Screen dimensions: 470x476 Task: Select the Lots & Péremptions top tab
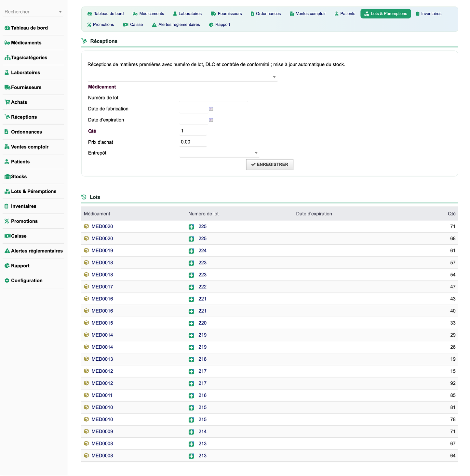(386, 14)
